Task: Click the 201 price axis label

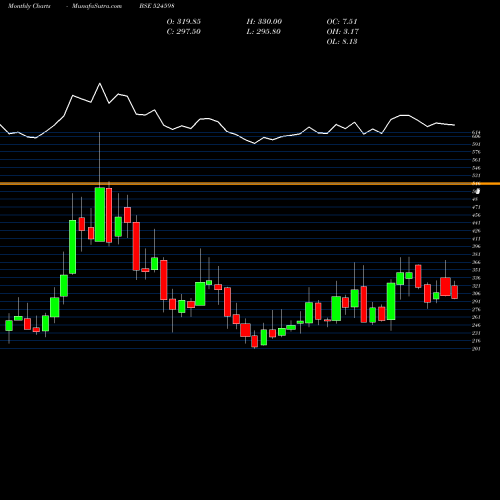Action: click(476, 349)
